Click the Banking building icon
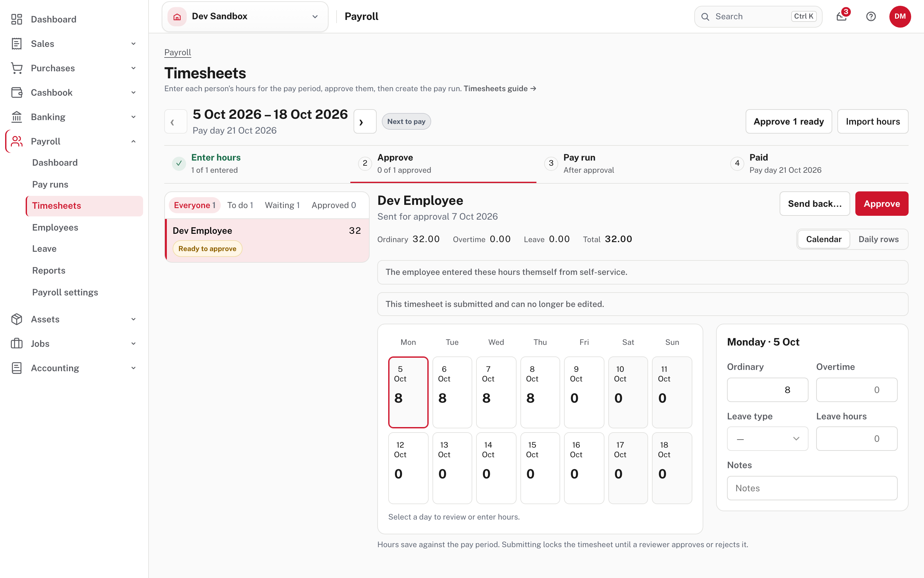Viewport: 924px width, 578px height. click(16, 117)
